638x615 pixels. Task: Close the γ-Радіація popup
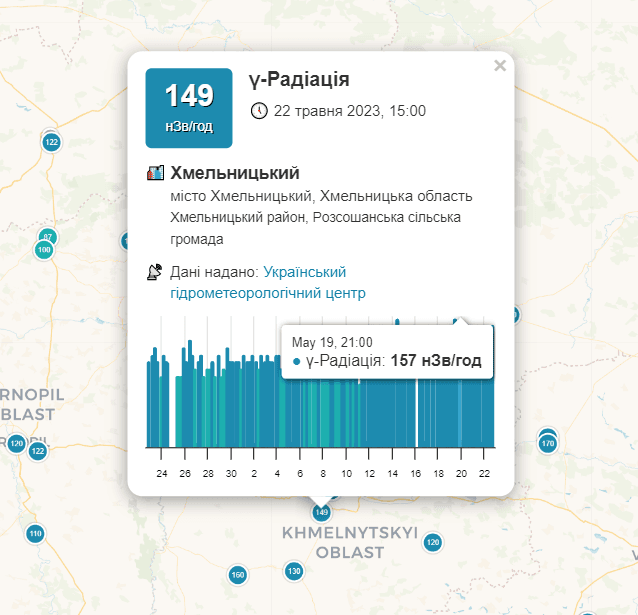click(x=500, y=66)
